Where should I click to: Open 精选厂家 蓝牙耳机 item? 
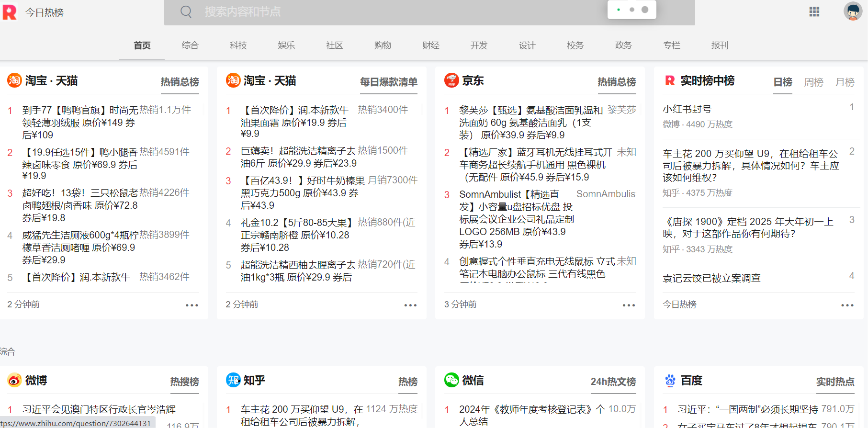(536, 165)
